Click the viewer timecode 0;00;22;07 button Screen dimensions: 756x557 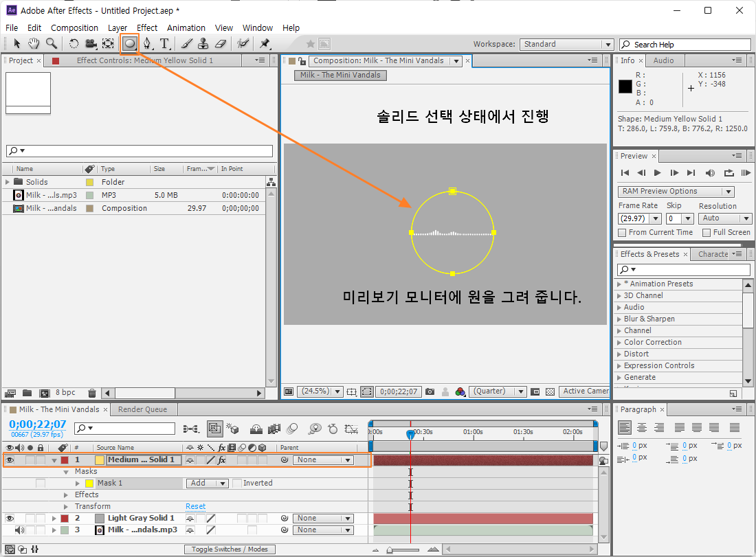398,391
